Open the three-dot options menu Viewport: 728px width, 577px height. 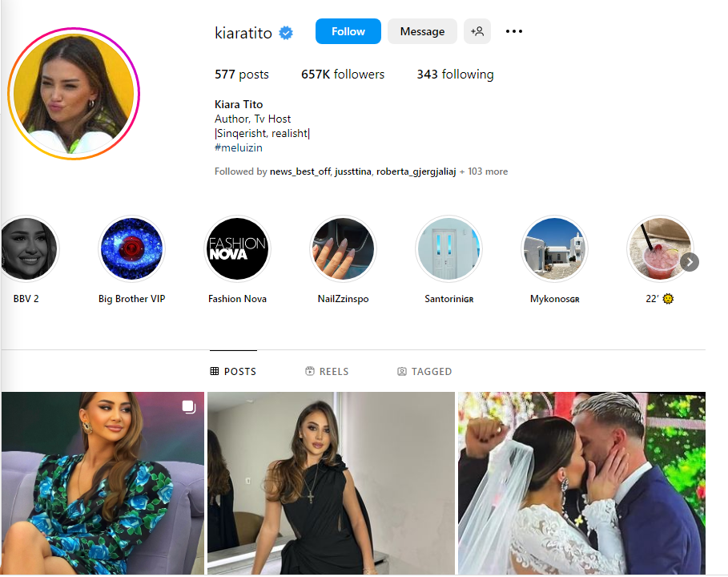click(514, 31)
